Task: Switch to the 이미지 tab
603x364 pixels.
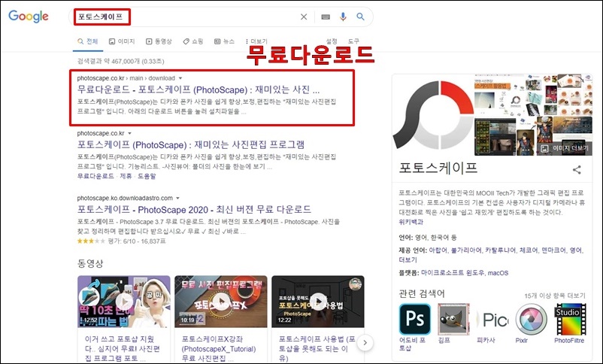Action: (122, 41)
